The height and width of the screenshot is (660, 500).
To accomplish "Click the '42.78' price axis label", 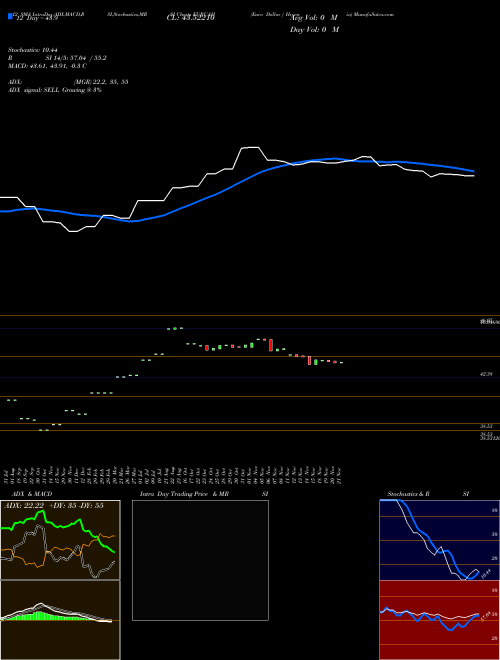I will pyautogui.click(x=486, y=374).
